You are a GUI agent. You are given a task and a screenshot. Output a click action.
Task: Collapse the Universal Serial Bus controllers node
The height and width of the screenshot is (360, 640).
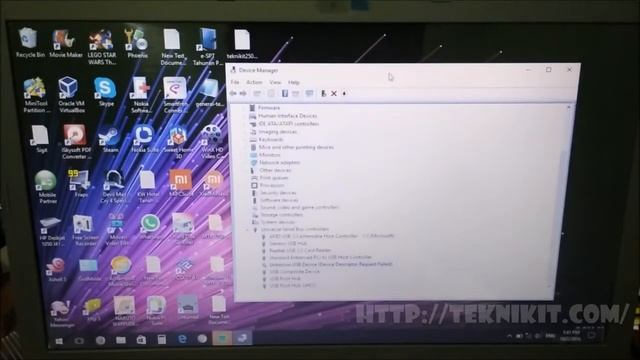click(x=247, y=229)
